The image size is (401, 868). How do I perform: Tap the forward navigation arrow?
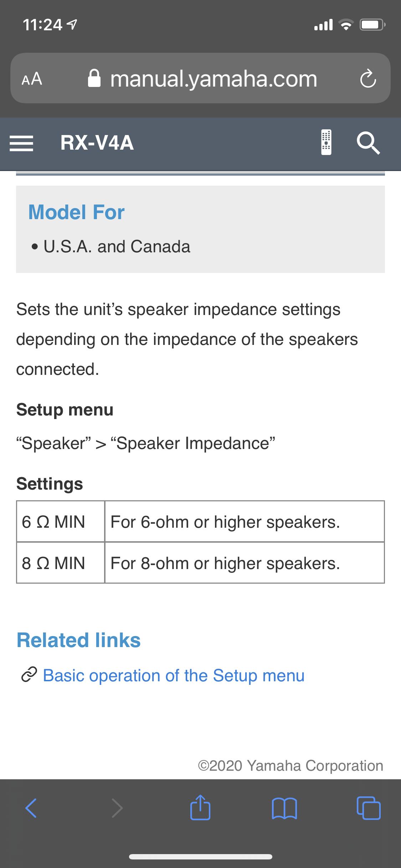(x=117, y=807)
